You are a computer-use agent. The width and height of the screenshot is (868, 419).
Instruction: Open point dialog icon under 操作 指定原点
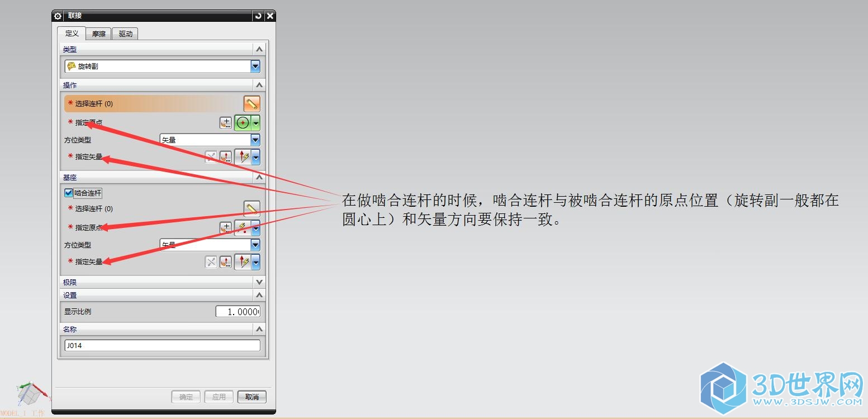coord(226,123)
